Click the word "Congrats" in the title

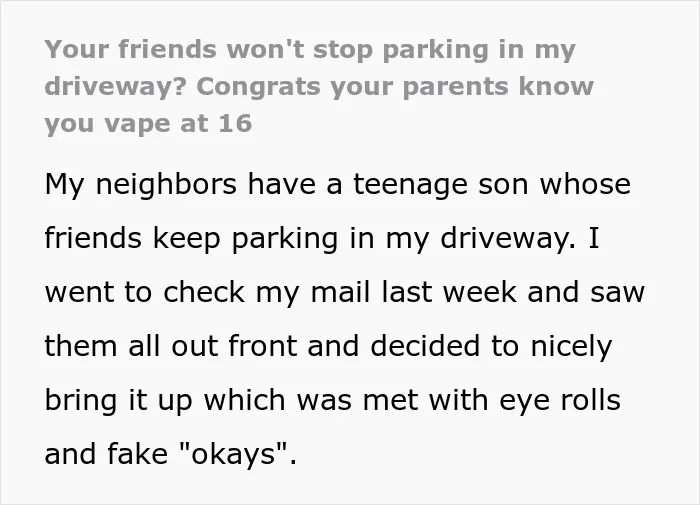258,86
